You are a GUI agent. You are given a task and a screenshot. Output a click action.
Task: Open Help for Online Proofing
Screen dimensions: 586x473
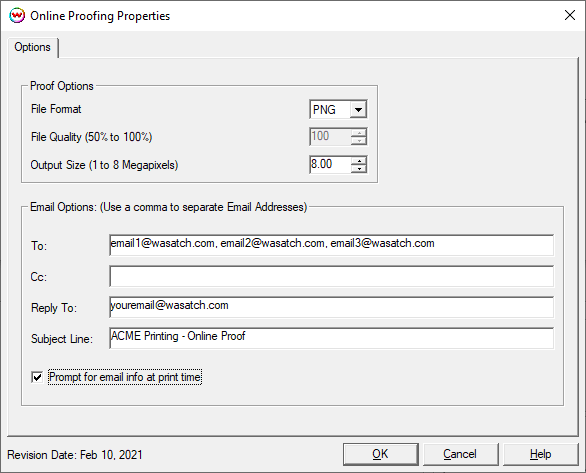[540, 454]
